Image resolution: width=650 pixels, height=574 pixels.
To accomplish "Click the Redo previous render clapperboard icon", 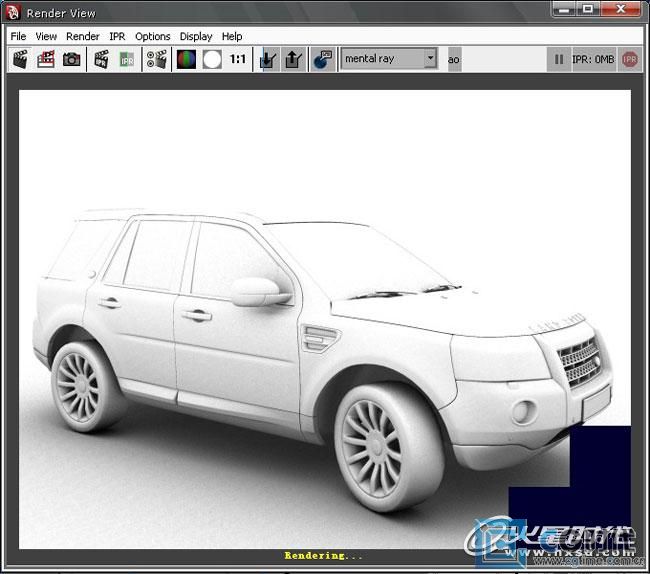I will (x=20, y=59).
